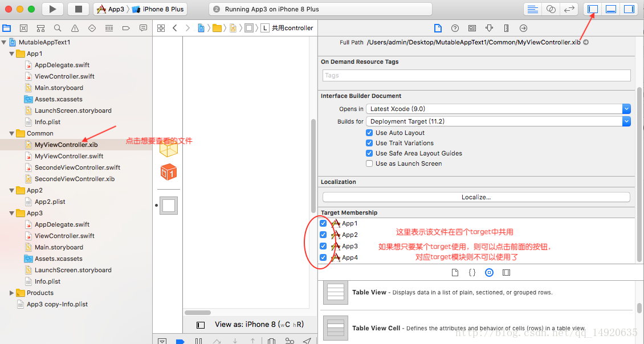
Task: Expand the Products folder
Action: point(12,293)
